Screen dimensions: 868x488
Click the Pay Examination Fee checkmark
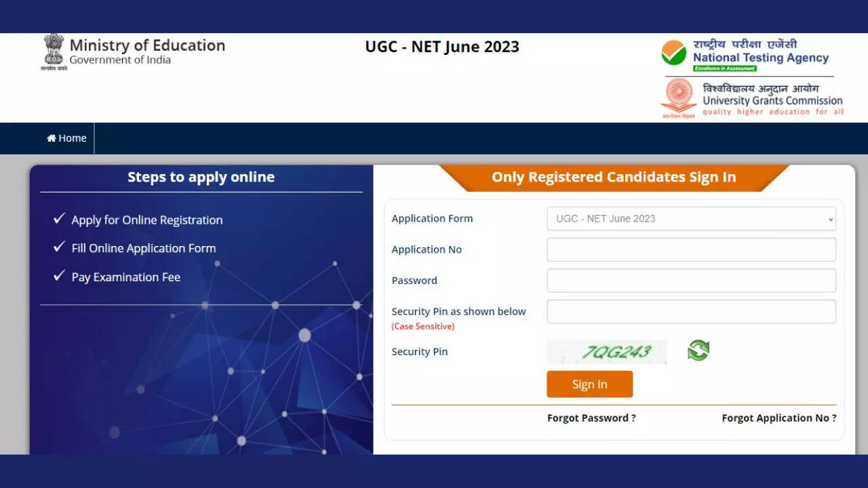click(x=59, y=276)
